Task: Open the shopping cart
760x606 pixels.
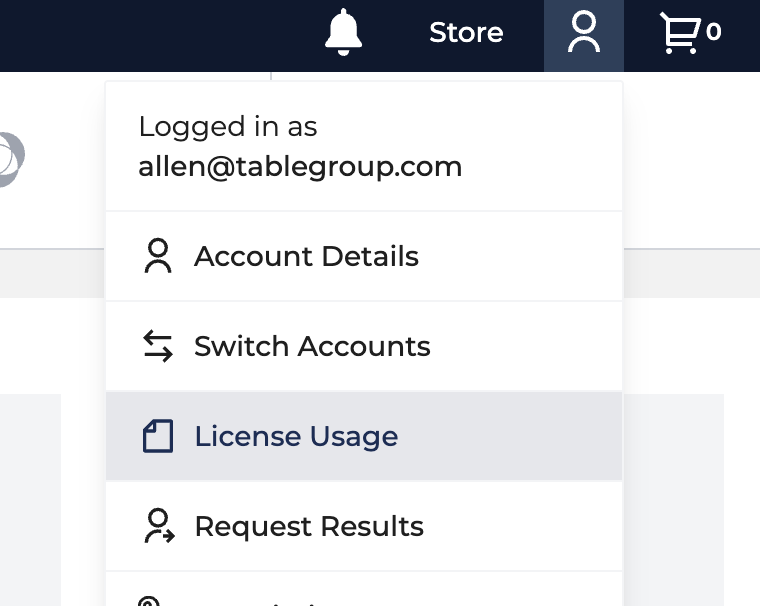Action: [x=680, y=32]
